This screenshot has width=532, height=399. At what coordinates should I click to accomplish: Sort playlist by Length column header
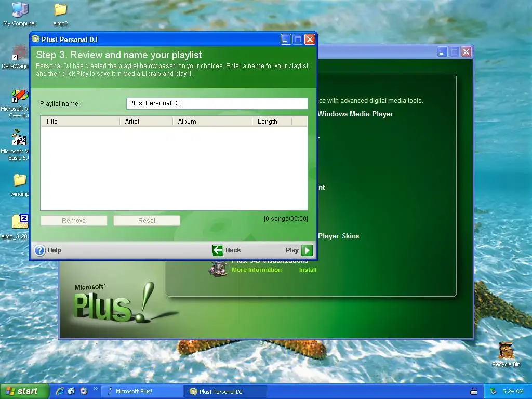click(272, 122)
